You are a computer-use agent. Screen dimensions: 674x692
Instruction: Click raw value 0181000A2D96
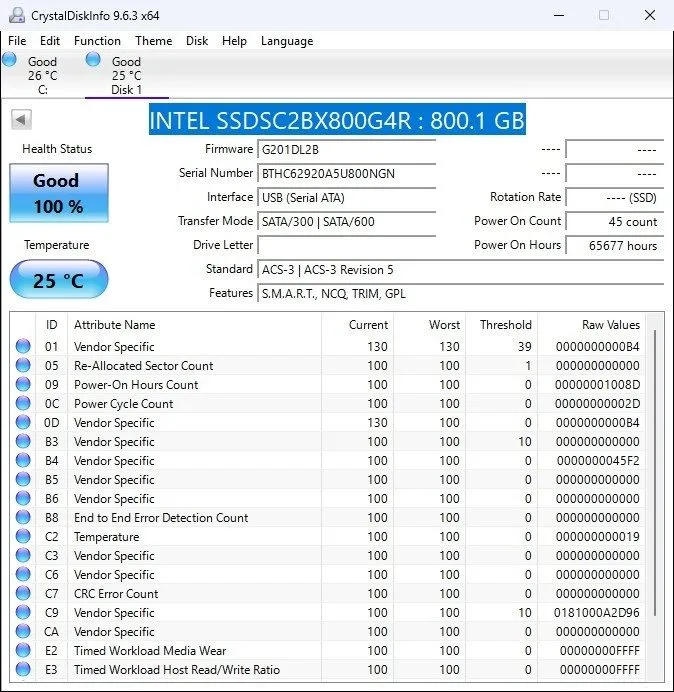(597, 613)
